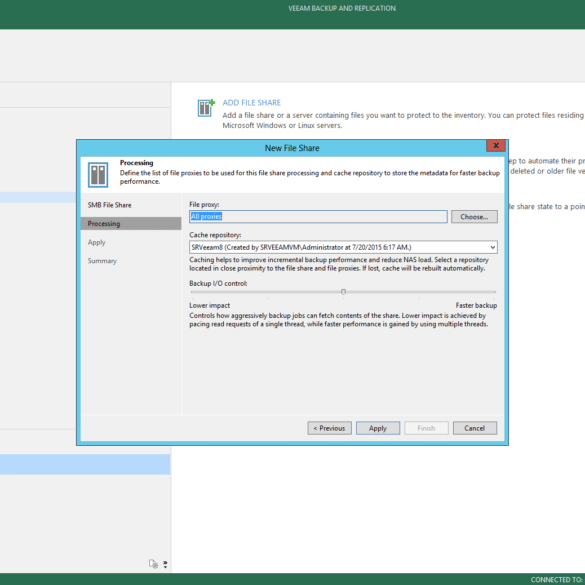
Task: Click the 'VEEAM BACKUP AND REPLICATION' title text
Action: click(x=342, y=8)
